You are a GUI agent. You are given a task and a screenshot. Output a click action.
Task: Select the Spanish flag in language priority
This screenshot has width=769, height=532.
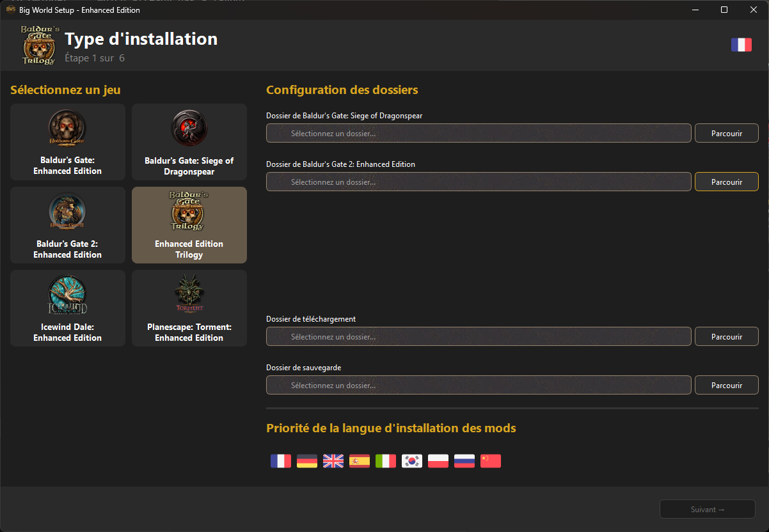pyautogui.click(x=360, y=461)
